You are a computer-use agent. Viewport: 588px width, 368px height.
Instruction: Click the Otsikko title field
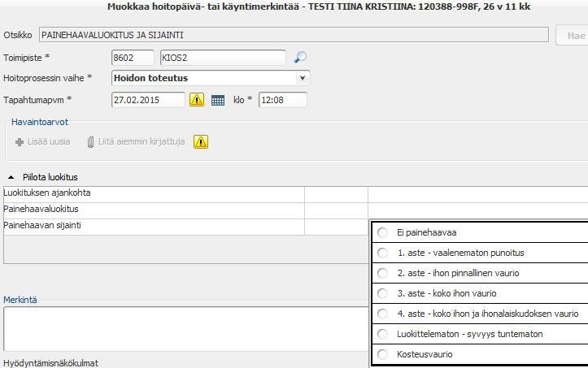click(294, 35)
